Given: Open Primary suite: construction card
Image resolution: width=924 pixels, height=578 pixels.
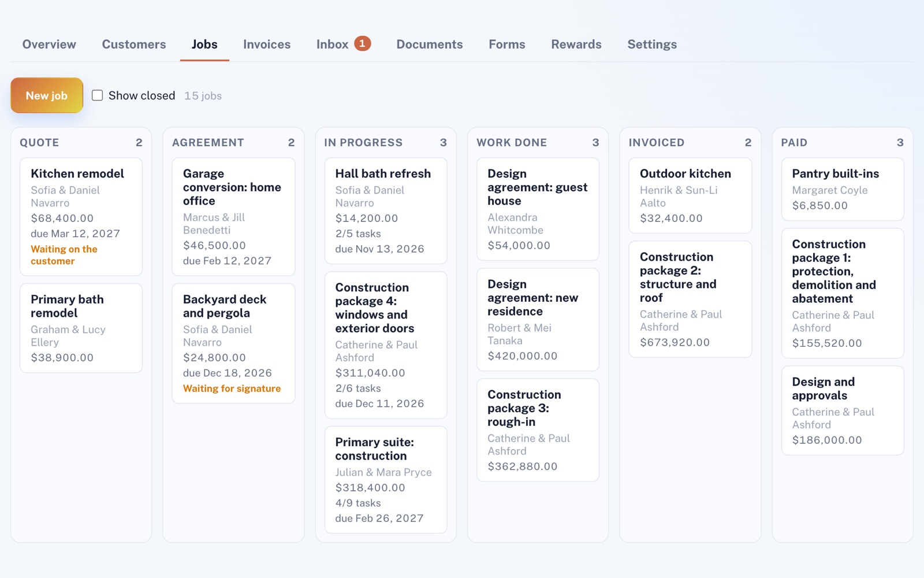Looking at the screenshot, I should pos(386,480).
